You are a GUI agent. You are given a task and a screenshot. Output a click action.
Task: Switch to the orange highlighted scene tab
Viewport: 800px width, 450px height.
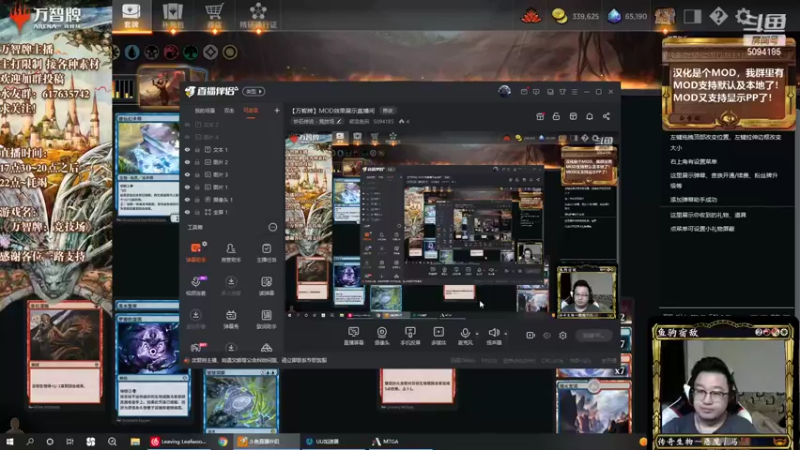pos(251,111)
